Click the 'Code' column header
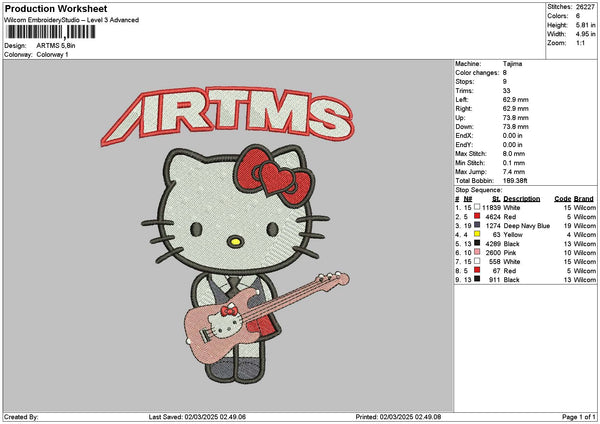This screenshot has height=424, width=600. [x=562, y=199]
